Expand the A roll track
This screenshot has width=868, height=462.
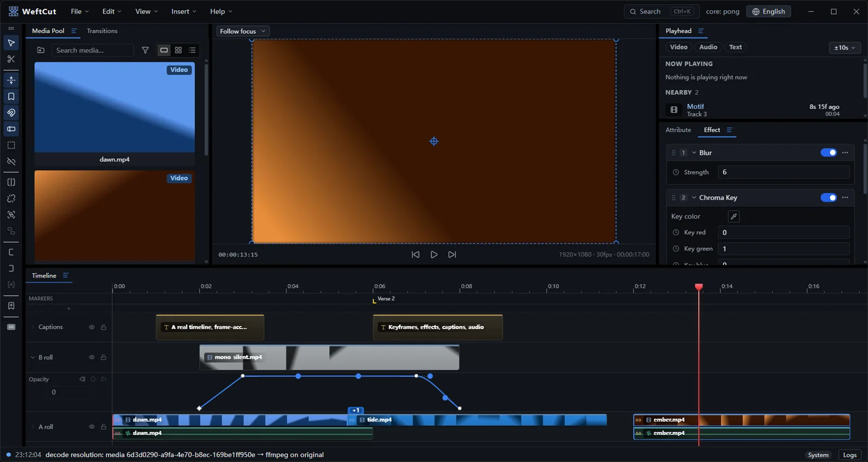(33, 427)
